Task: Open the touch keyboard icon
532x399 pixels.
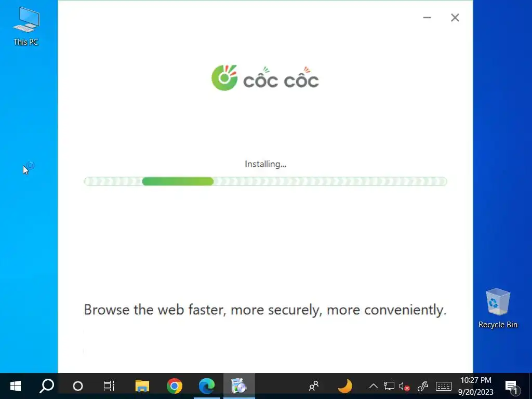Action: coord(444,386)
